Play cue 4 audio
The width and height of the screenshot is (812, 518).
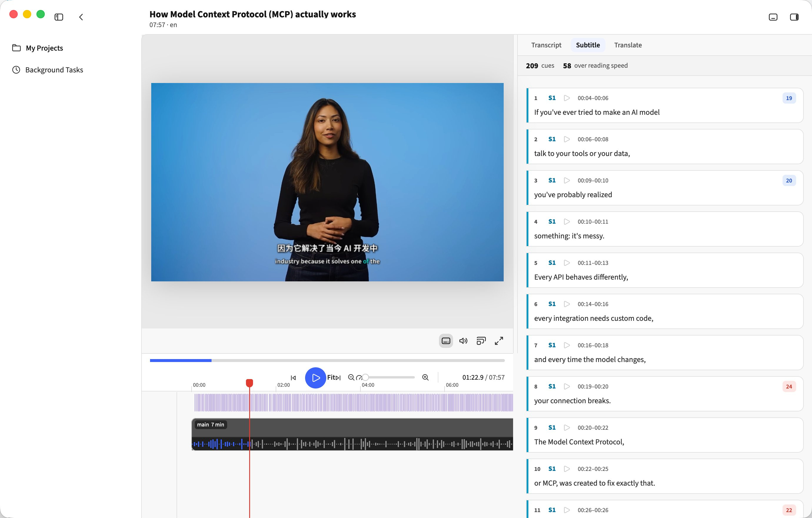(567, 222)
